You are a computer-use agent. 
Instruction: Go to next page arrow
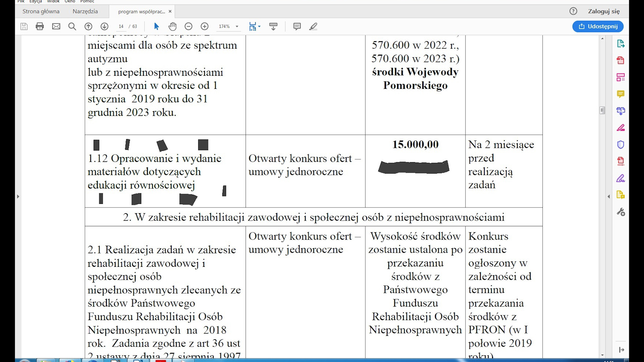click(x=104, y=26)
